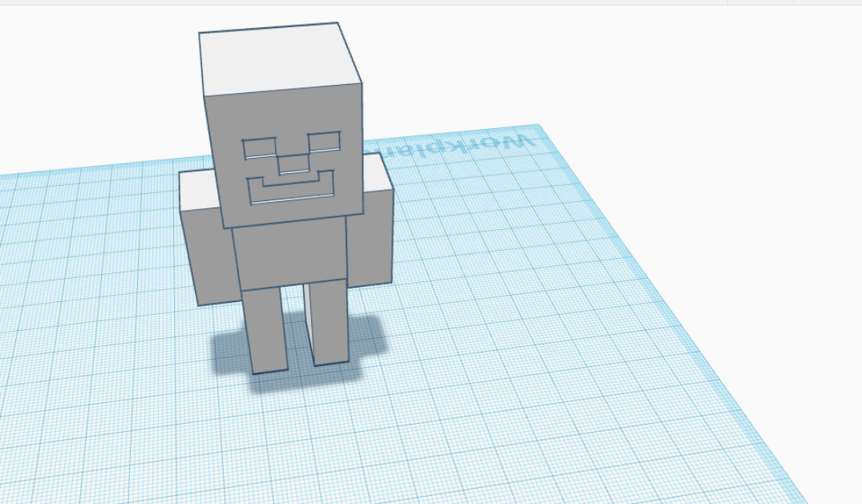Select the character's right arm

click(x=377, y=240)
